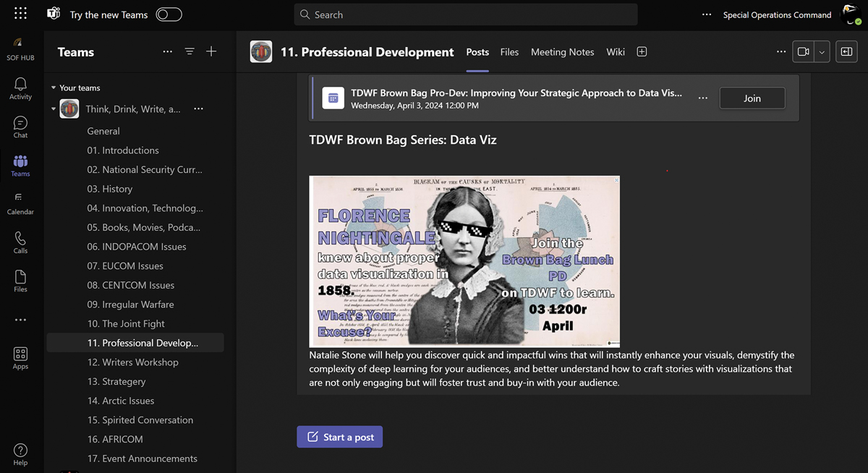Click the filter teams icon
868x473 pixels.
(x=190, y=51)
